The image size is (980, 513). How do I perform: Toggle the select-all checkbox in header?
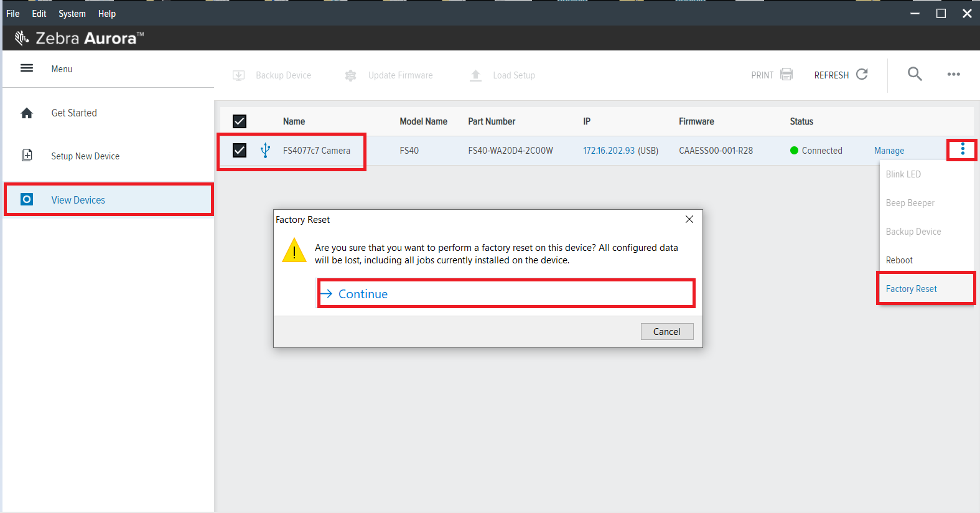click(x=240, y=121)
